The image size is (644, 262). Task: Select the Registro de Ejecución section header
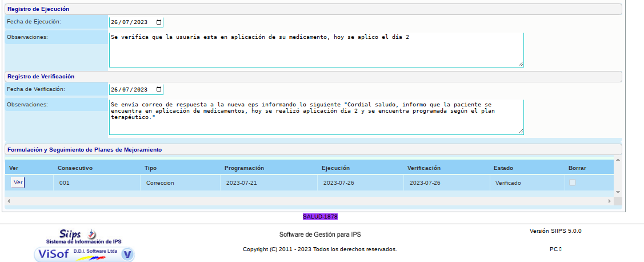(x=38, y=9)
